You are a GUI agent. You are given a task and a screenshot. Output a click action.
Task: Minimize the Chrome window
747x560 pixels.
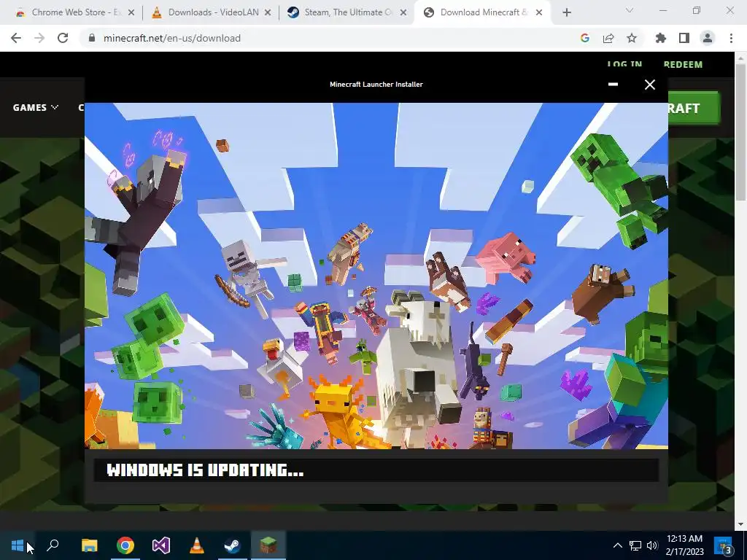click(662, 10)
